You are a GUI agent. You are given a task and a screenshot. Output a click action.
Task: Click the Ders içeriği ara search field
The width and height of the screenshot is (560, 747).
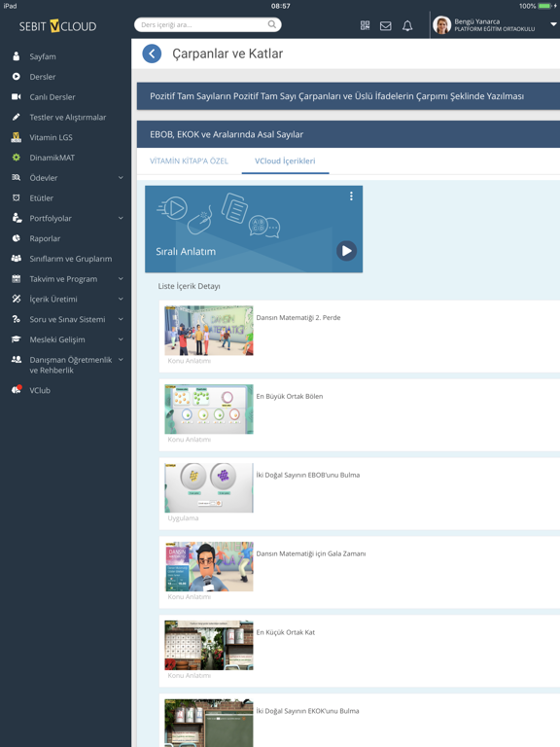(x=208, y=24)
